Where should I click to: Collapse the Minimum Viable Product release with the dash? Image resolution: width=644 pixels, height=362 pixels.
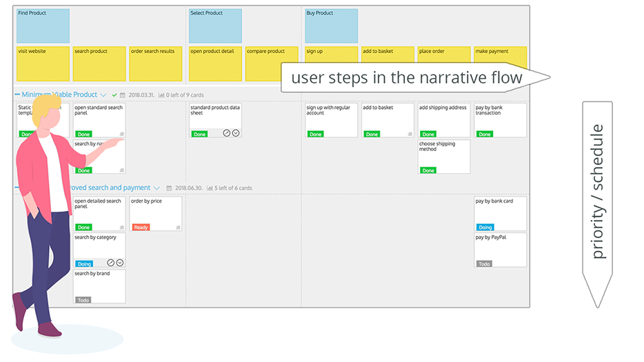17,94
